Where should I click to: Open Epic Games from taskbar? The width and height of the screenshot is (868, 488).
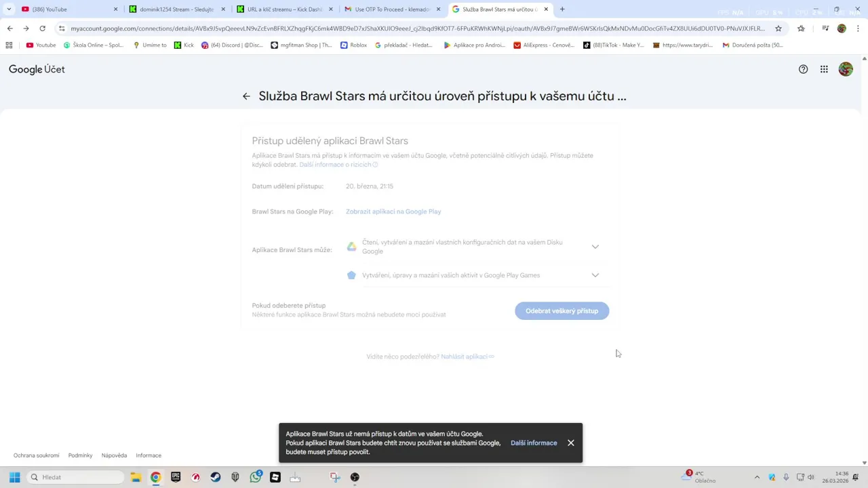tap(176, 477)
